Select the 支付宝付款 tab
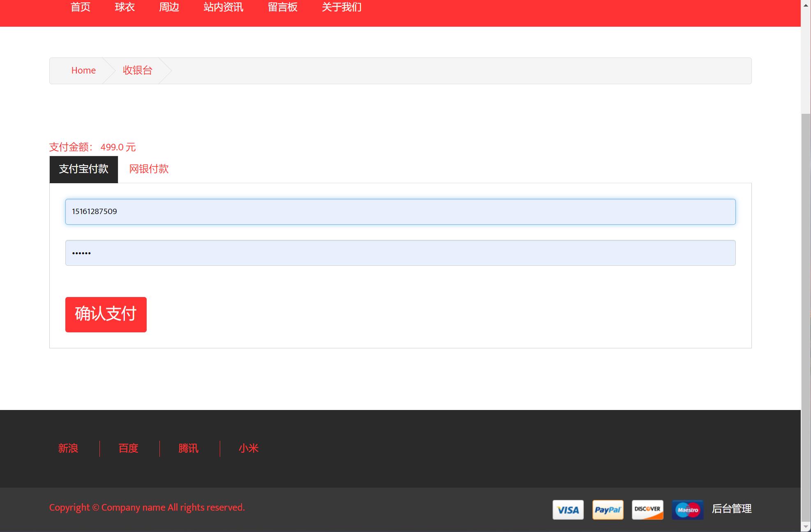Viewport: 811px width, 532px height. pyautogui.click(x=84, y=169)
